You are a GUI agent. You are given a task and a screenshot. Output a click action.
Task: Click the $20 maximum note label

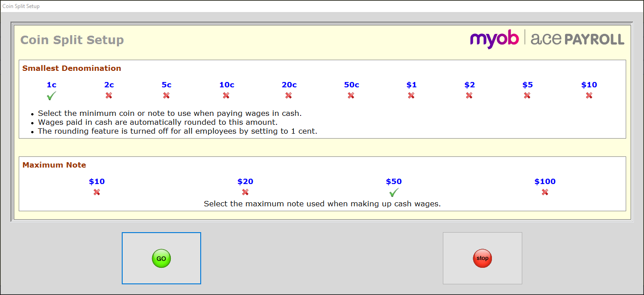(x=245, y=181)
